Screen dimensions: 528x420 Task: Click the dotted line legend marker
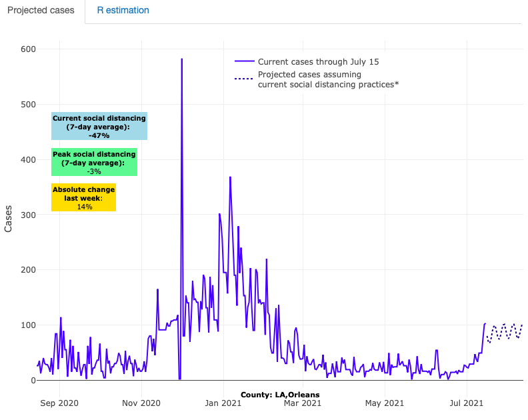[244, 79]
